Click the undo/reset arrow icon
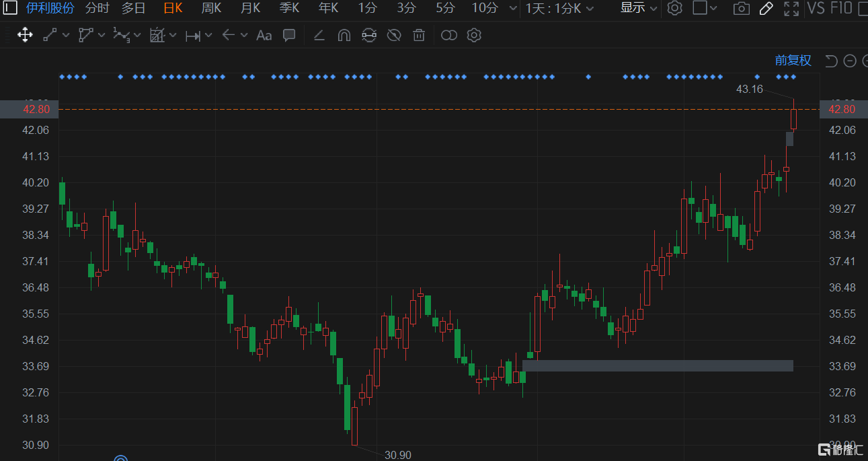 point(831,61)
